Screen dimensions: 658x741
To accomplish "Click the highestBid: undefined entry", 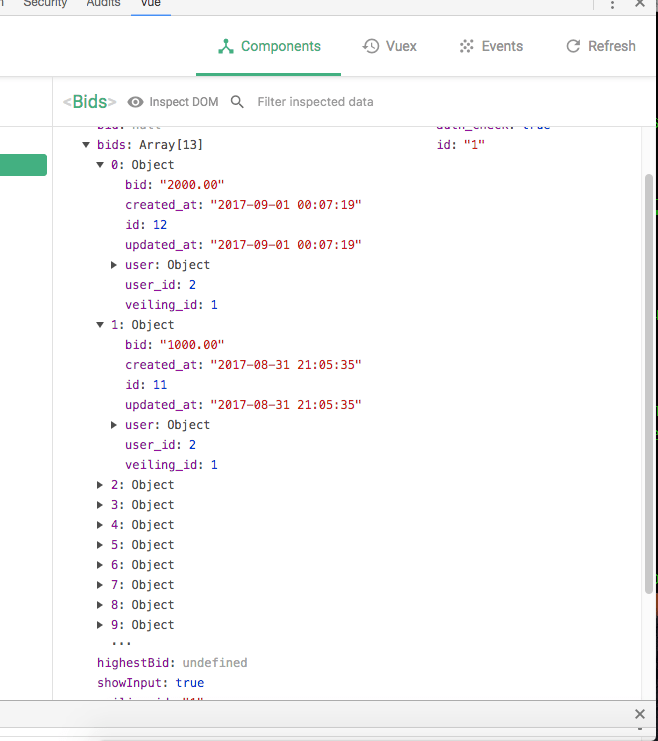I will 172,663.
